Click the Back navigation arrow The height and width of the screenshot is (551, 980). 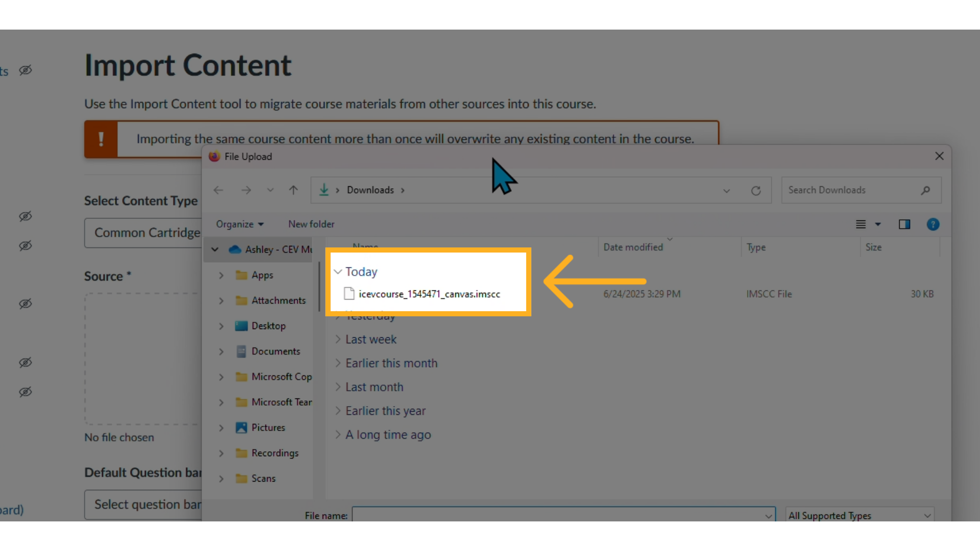[218, 190]
